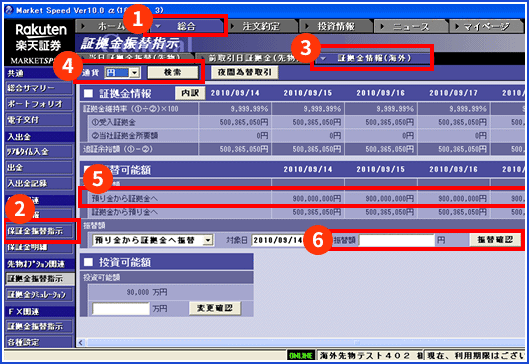This screenshot has height=364, width=529.
Task: Open リアルタイム入金 in the sidebar
Action: (39, 152)
